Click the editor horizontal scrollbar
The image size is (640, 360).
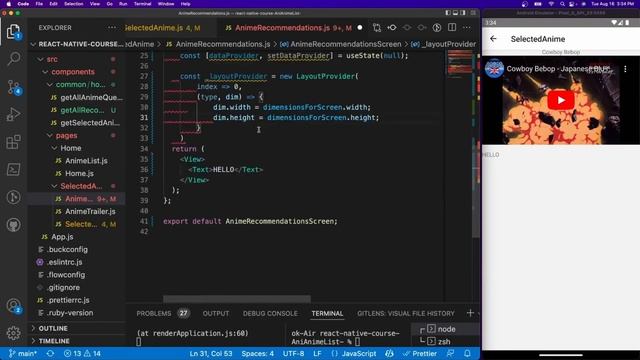coord(237,299)
